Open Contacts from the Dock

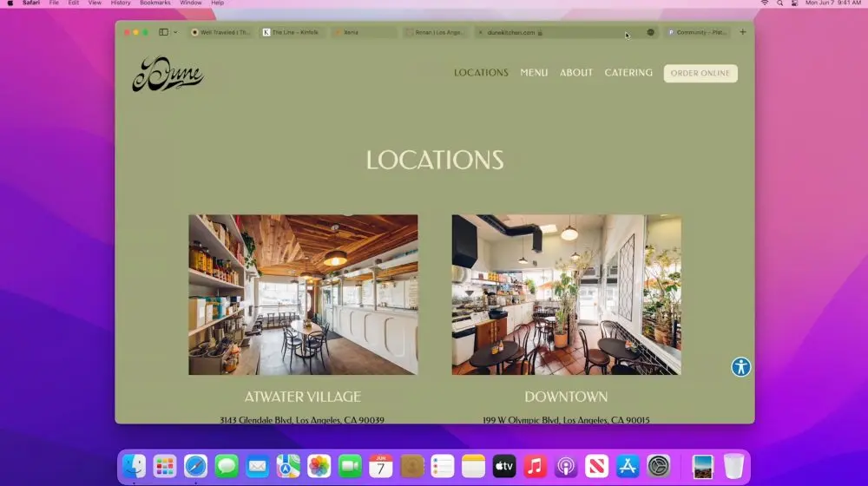click(411, 466)
